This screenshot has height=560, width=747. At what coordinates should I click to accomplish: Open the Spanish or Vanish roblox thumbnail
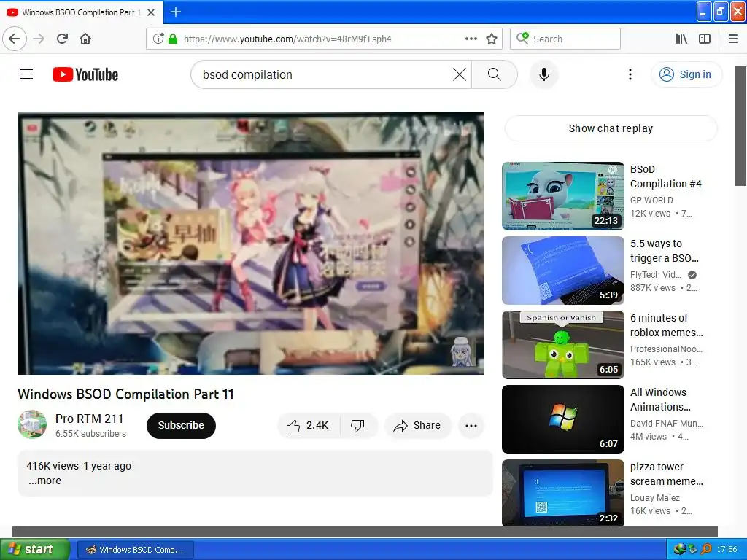[562, 345]
